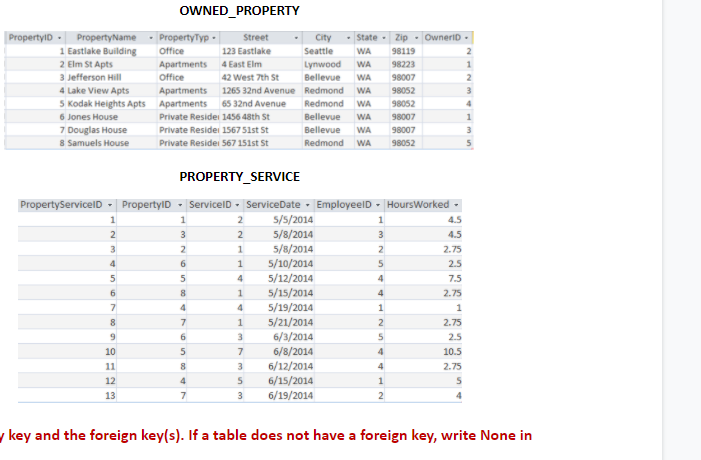
Task: Select the 6/15/2014 service date cell
Action: 279,381
